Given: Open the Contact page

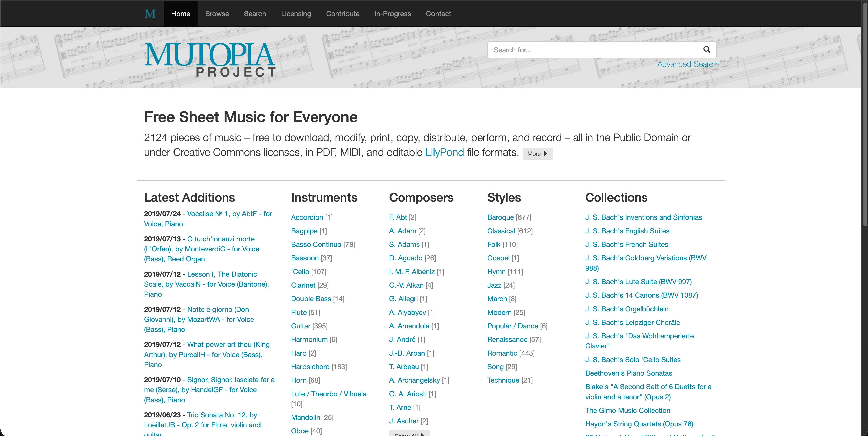Looking at the screenshot, I should click(438, 14).
